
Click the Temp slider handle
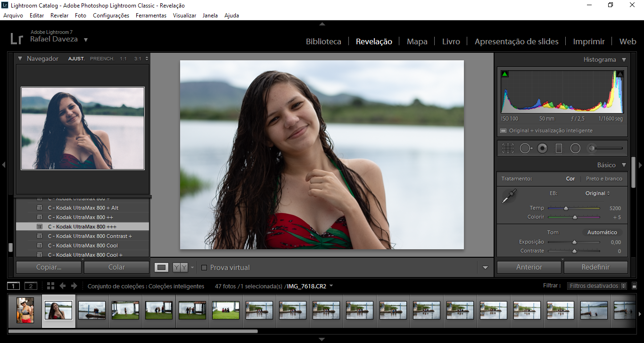(x=566, y=208)
